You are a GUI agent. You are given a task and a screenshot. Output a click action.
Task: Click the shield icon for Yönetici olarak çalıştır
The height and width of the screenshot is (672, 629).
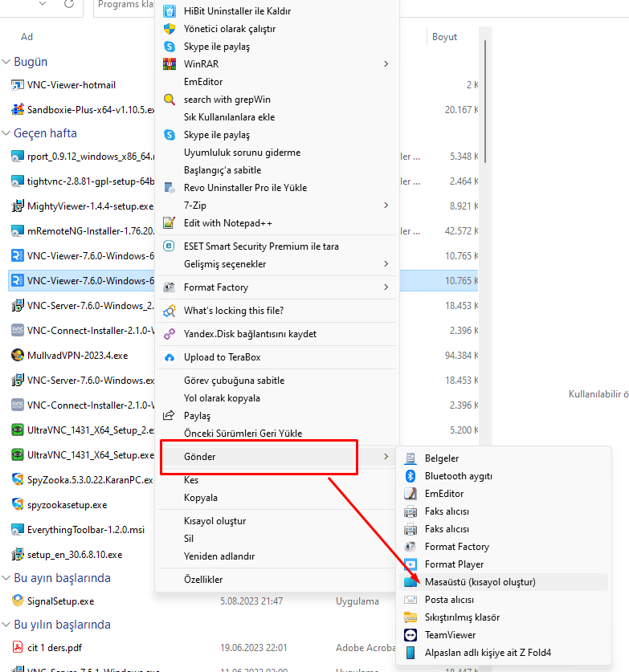tap(170, 29)
